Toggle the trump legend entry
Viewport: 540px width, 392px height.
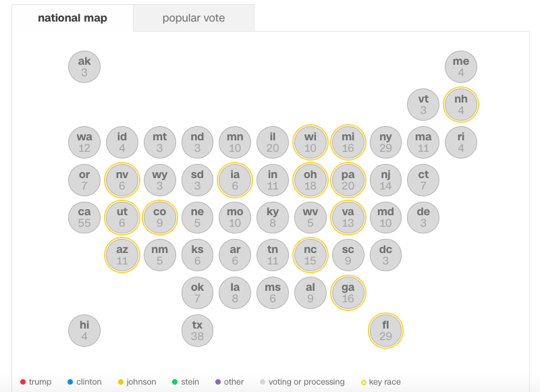click(34, 382)
